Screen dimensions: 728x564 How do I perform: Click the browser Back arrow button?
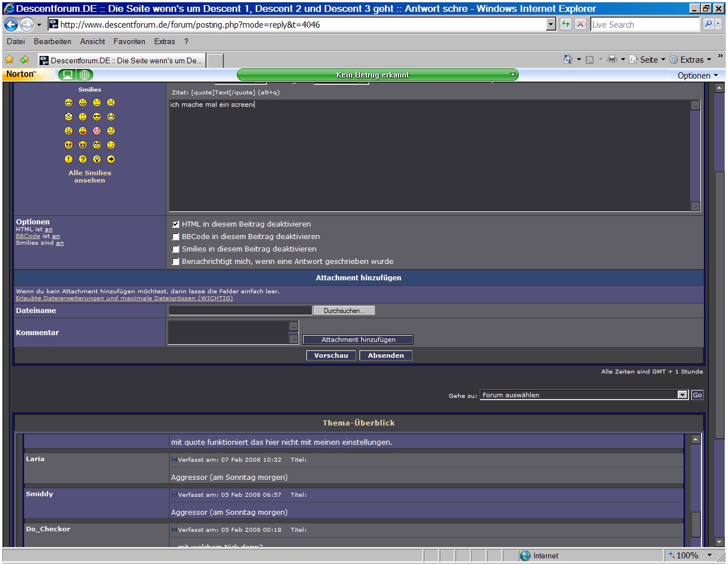click(x=11, y=25)
